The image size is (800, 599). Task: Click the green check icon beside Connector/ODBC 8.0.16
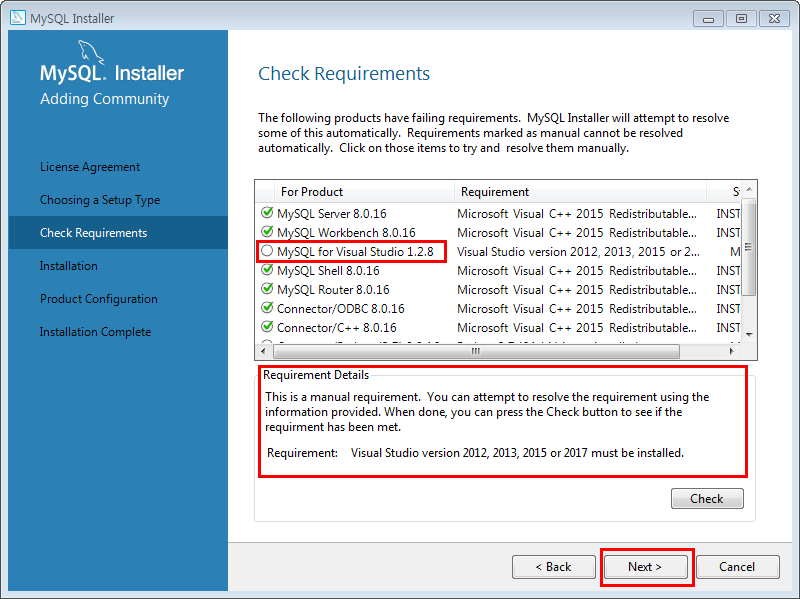coord(267,308)
